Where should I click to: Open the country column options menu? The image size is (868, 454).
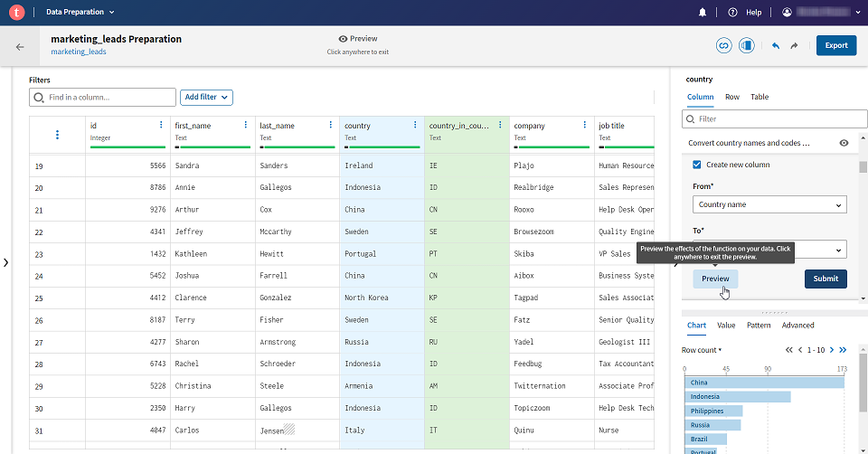416,125
